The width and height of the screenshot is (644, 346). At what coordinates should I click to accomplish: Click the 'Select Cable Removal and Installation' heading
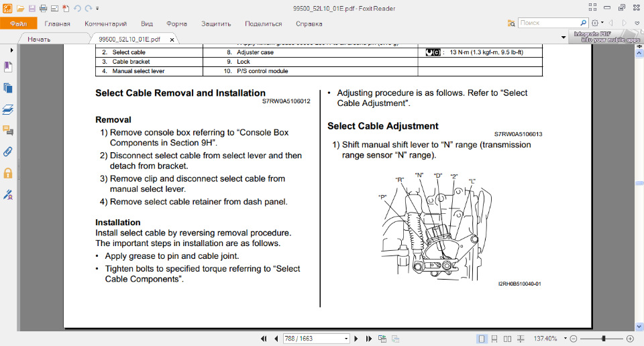(x=180, y=93)
